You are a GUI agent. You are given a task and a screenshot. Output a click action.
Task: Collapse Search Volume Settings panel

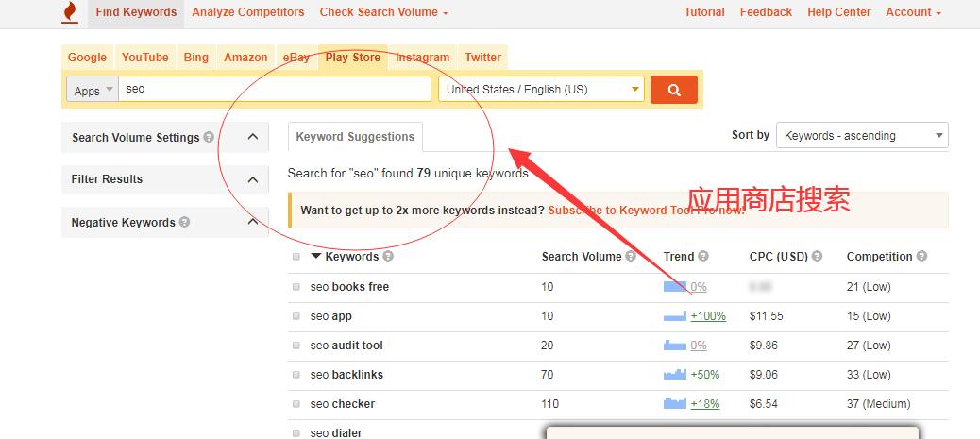tap(252, 136)
